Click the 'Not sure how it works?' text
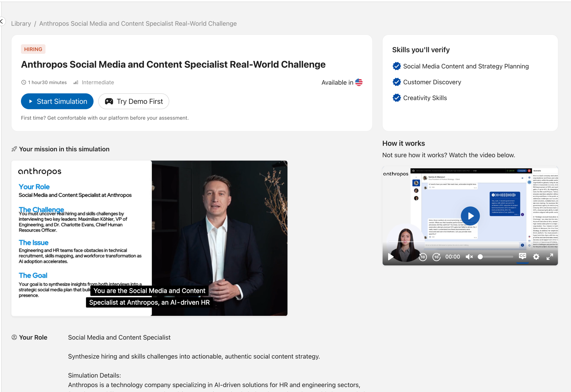The height and width of the screenshot is (392, 571). point(449,155)
